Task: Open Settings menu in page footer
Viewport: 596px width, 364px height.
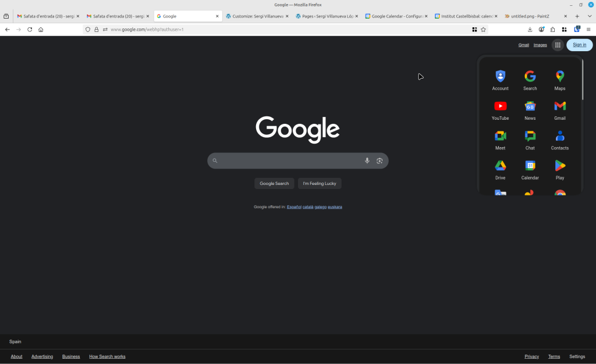Action: tap(577, 356)
